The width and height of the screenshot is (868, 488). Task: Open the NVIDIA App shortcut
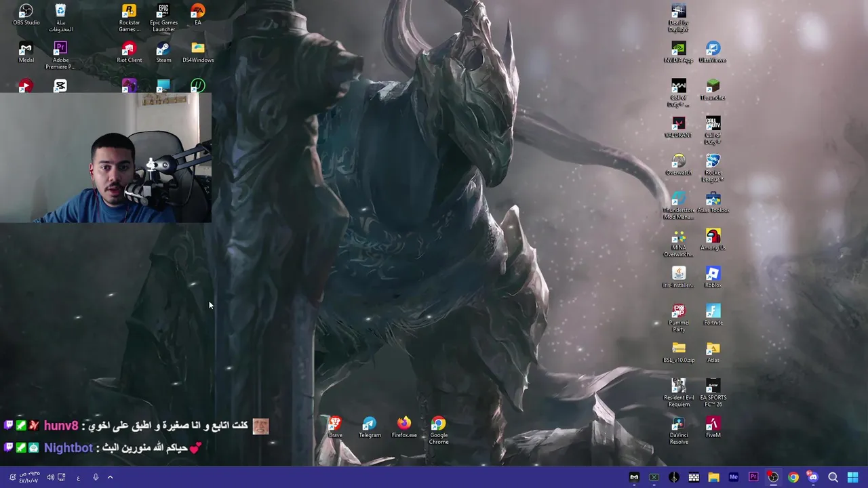pyautogui.click(x=678, y=52)
